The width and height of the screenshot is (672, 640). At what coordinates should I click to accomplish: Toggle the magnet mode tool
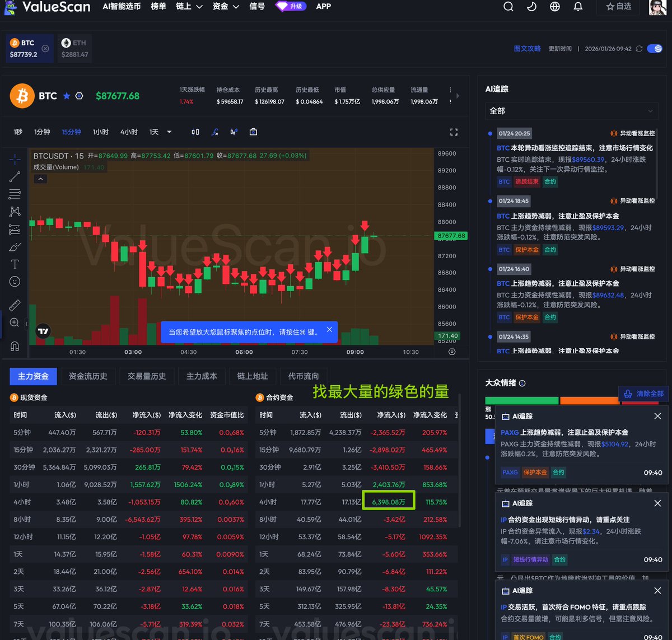15,346
